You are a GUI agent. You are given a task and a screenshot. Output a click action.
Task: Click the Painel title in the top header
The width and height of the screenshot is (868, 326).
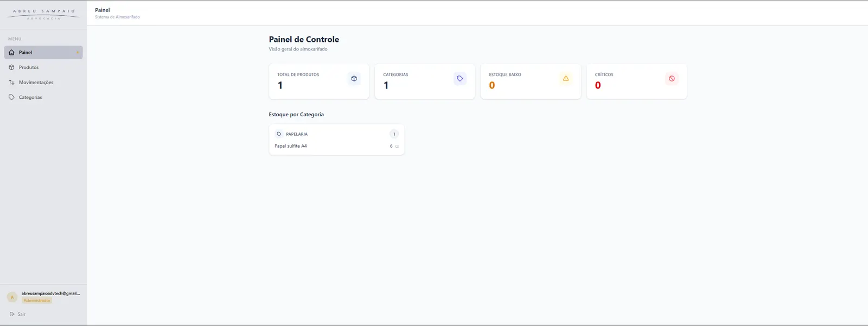coord(103,10)
